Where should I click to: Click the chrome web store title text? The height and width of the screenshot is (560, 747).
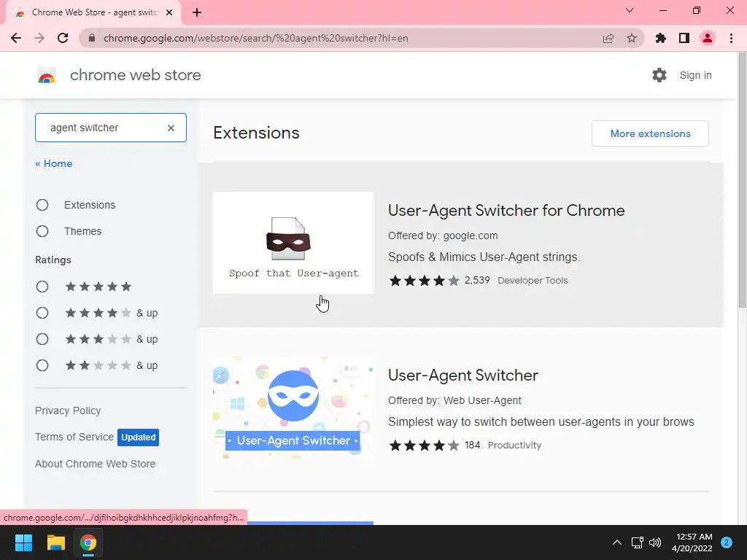click(135, 75)
